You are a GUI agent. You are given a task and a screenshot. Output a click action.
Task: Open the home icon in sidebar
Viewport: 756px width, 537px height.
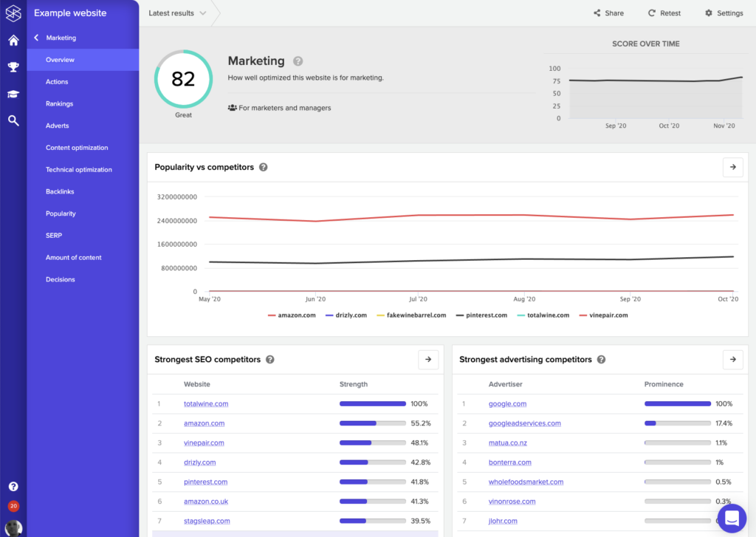(13, 41)
